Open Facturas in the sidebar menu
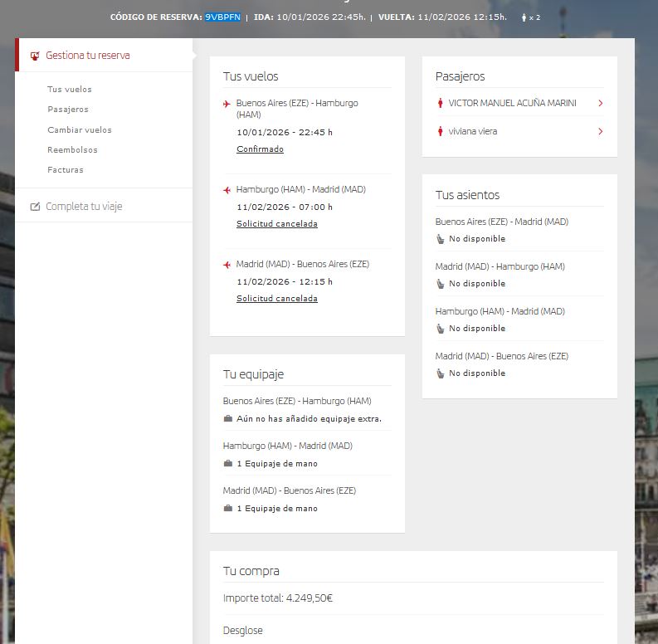Viewport: 658px width, 644px height. pos(66,170)
